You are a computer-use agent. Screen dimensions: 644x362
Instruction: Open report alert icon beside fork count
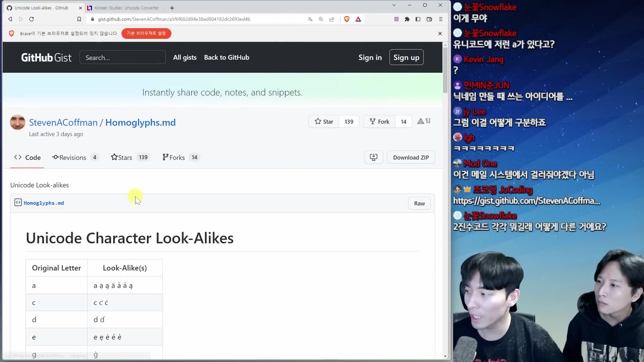click(x=421, y=122)
